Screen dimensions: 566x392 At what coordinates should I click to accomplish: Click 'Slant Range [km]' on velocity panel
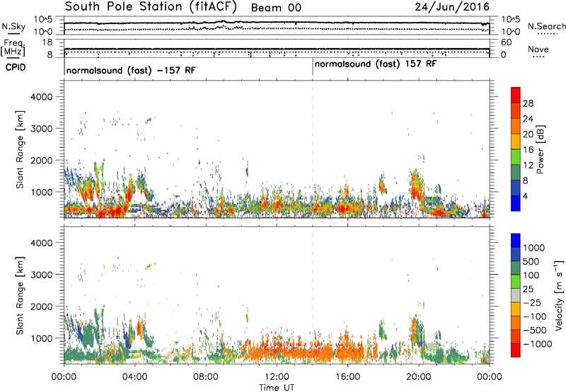[x=20, y=296]
